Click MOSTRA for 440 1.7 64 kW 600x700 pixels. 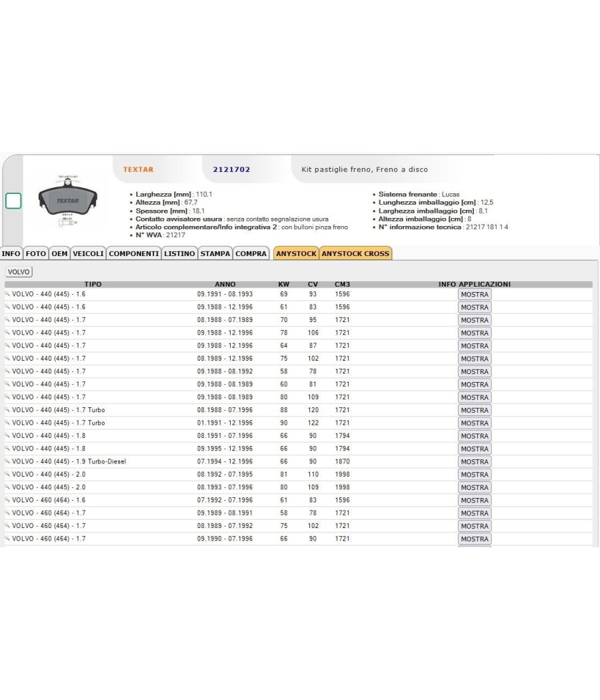475,346
